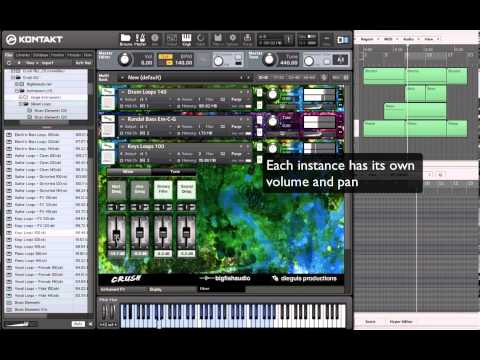Mute the Randal Bass Em-C-G instrument
This screenshot has height=360, width=480.
(x=260, y=132)
